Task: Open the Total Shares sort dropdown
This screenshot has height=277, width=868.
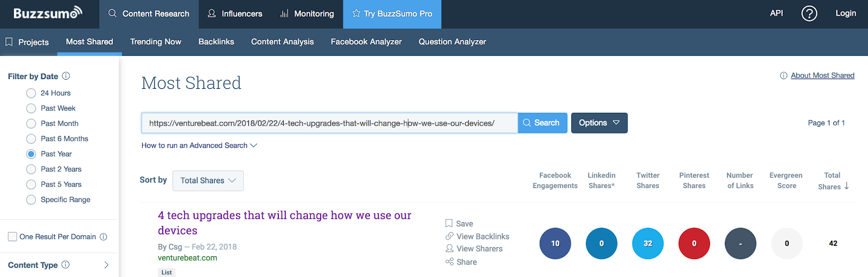Action: point(208,181)
